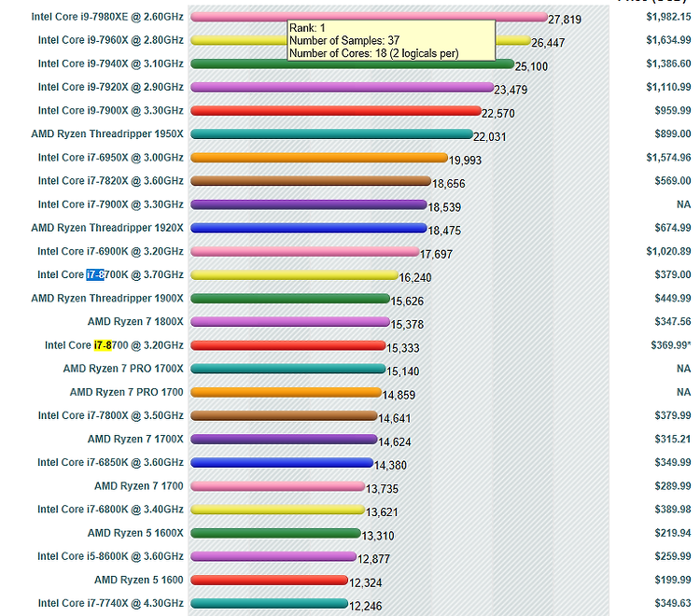The width and height of the screenshot is (700, 616).
Task: Open the AMD Ryzen 7 PRO 1700X link
Action: tap(123, 369)
